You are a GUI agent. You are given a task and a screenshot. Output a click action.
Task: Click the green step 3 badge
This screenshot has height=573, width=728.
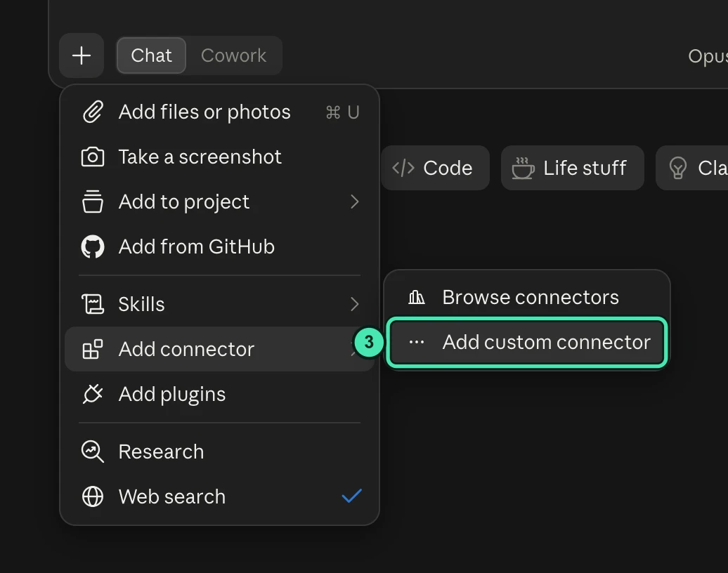click(369, 343)
